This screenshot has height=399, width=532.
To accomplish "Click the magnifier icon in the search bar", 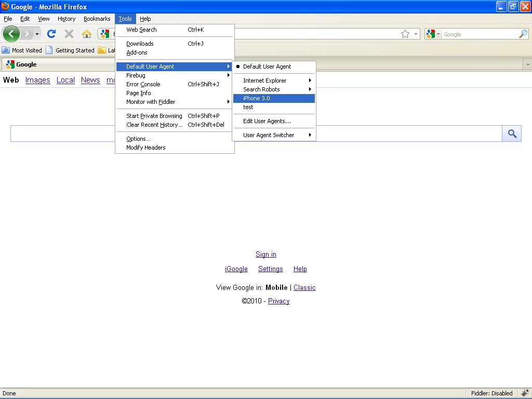I will click(523, 34).
